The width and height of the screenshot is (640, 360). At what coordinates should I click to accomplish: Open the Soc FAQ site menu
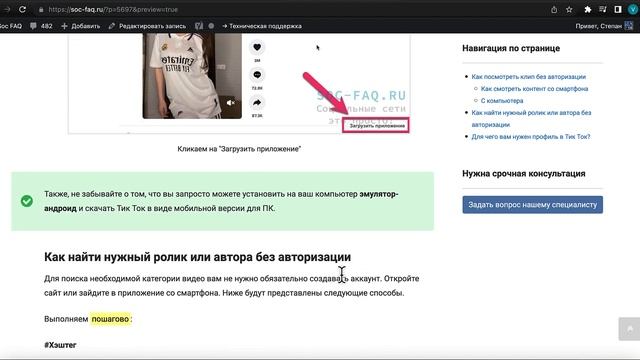11,26
